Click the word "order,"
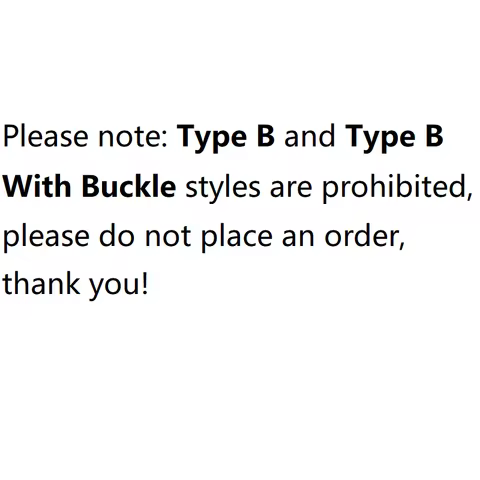The width and height of the screenshot is (480, 480). point(365,236)
